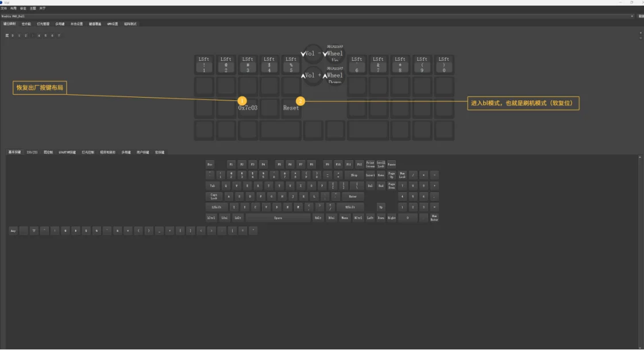The width and height of the screenshot is (644, 350).
Task: Open the 文件 menu
Action: [x=4, y=9]
